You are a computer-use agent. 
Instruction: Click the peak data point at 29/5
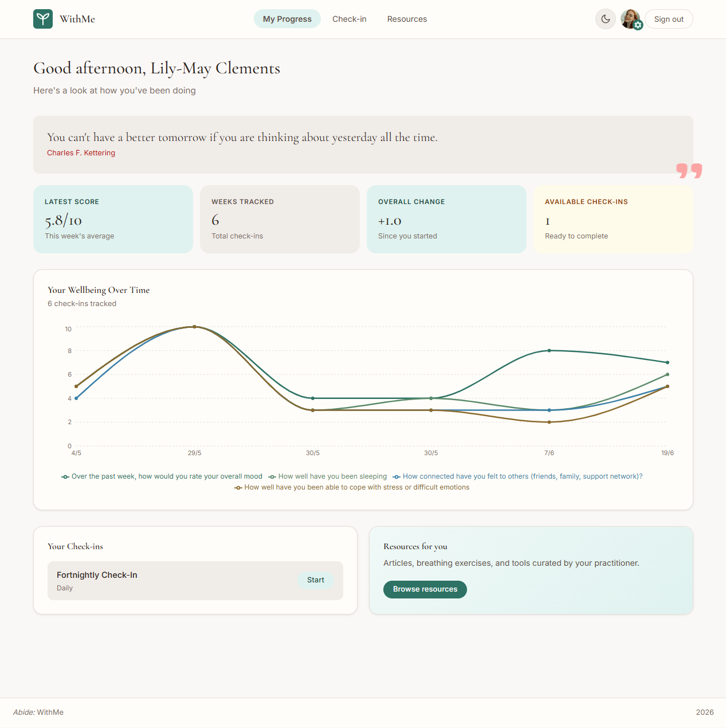pyautogui.click(x=194, y=327)
